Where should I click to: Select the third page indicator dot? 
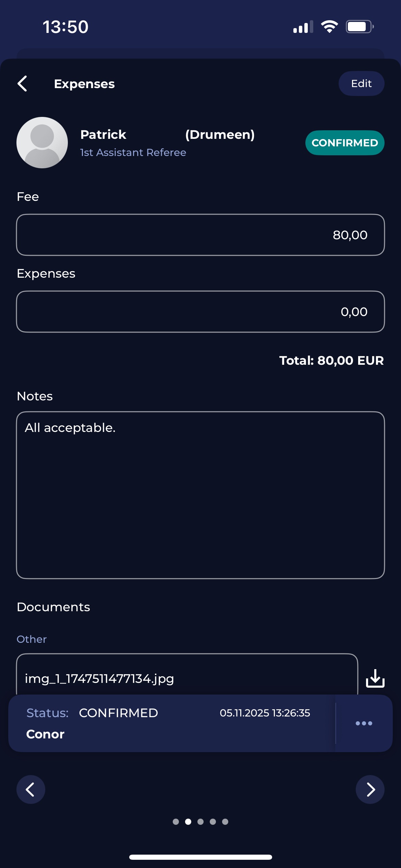[200, 822]
